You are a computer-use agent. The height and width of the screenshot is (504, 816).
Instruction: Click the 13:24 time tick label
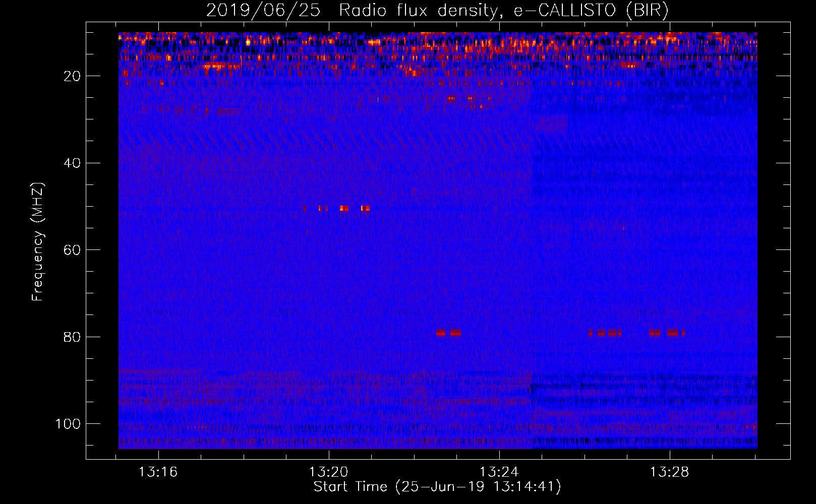pyautogui.click(x=499, y=472)
